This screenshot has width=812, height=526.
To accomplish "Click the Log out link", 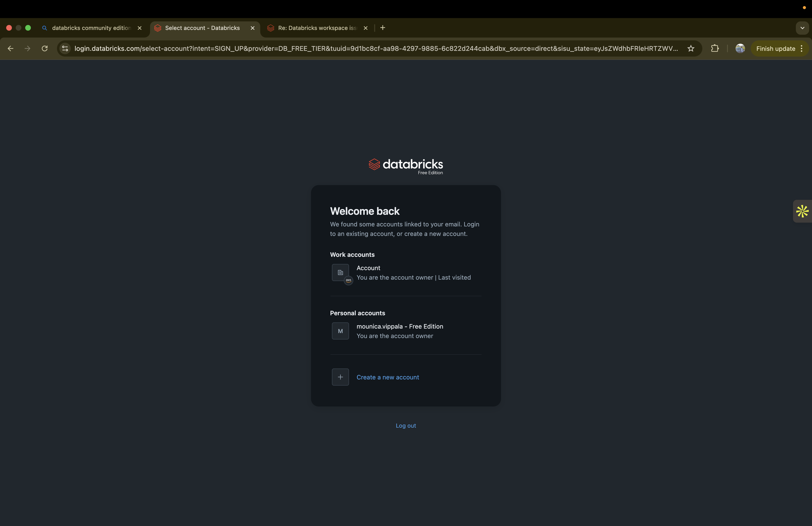I will tap(406, 426).
